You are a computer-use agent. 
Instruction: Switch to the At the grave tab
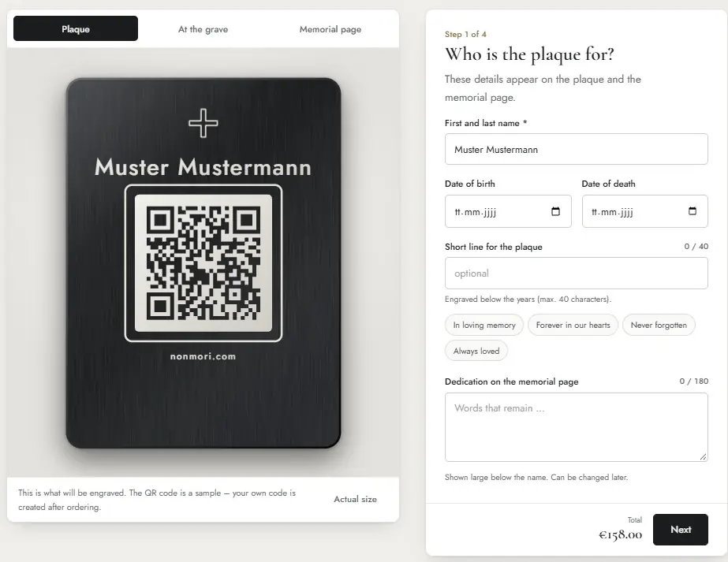point(203,29)
